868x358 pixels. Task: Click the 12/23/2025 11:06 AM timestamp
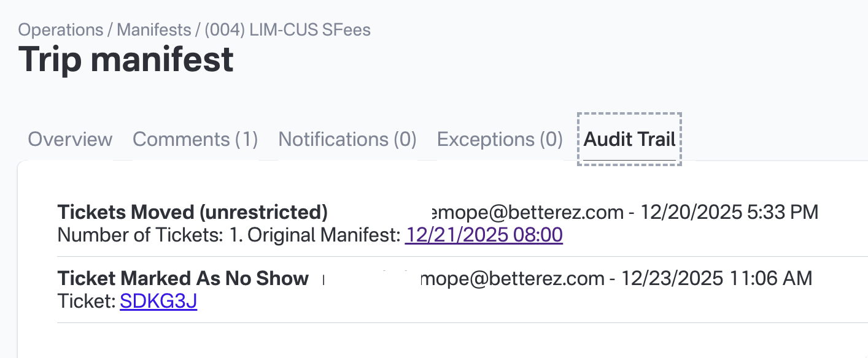click(x=716, y=278)
